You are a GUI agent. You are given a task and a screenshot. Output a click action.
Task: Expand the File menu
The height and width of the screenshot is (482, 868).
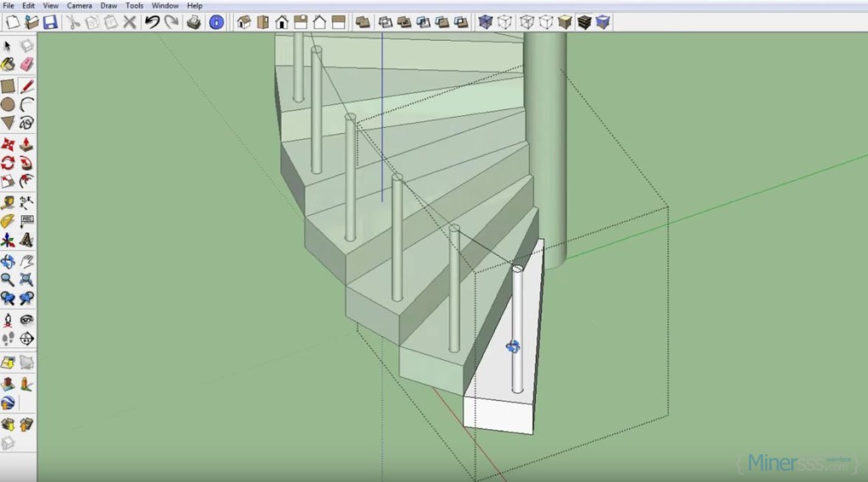tap(8, 5)
